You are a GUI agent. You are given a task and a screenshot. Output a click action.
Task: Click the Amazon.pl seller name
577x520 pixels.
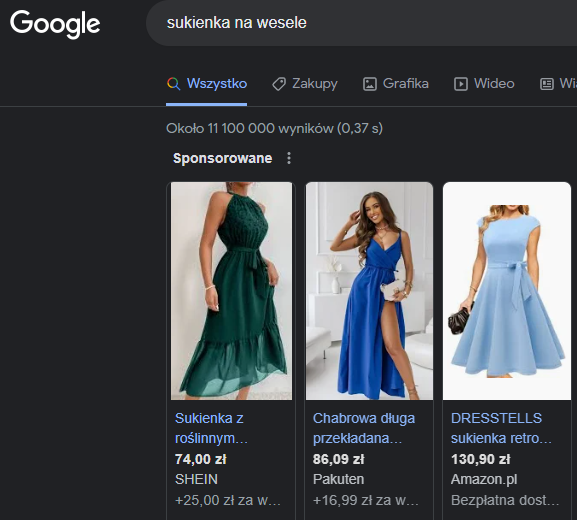point(484,480)
